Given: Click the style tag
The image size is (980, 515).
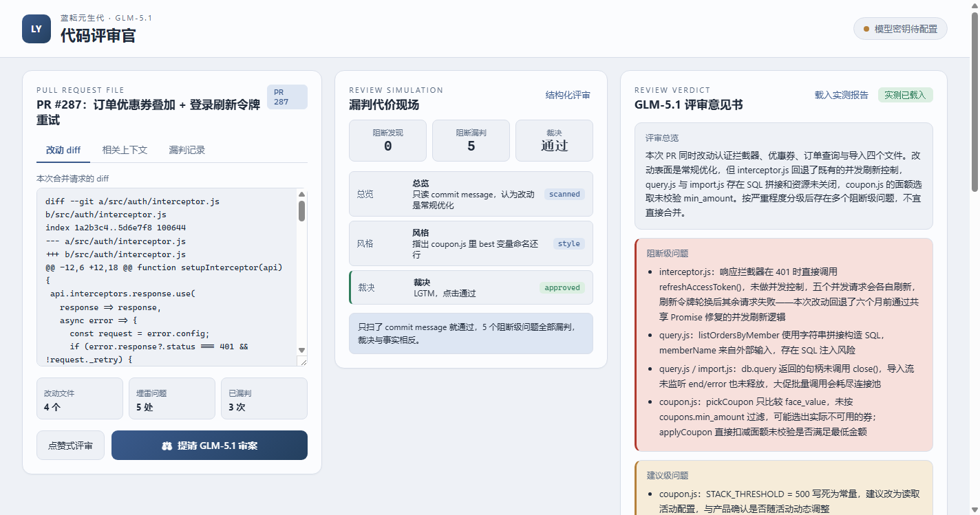Looking at the screenshot, I should 569,243.
